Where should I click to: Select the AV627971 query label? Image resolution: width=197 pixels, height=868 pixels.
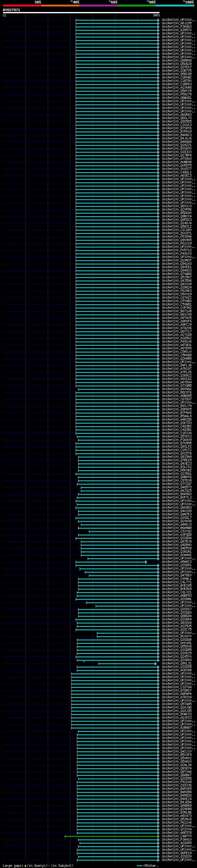11,10
